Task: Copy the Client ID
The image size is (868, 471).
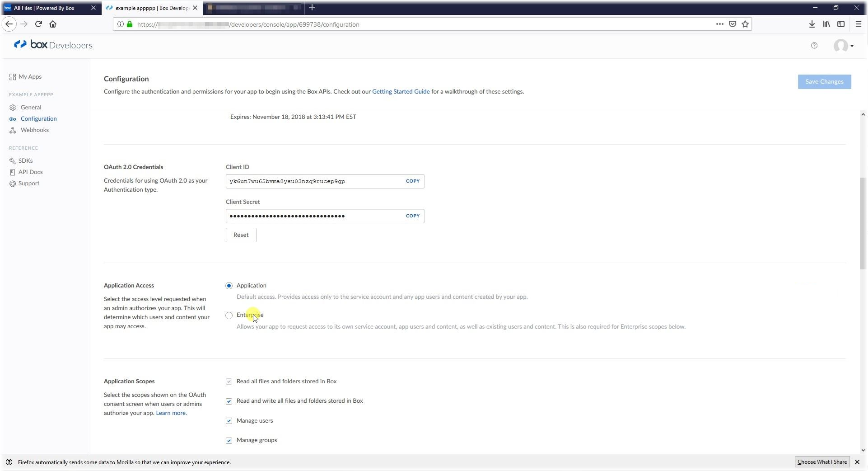Action: (x=413, y=181)
